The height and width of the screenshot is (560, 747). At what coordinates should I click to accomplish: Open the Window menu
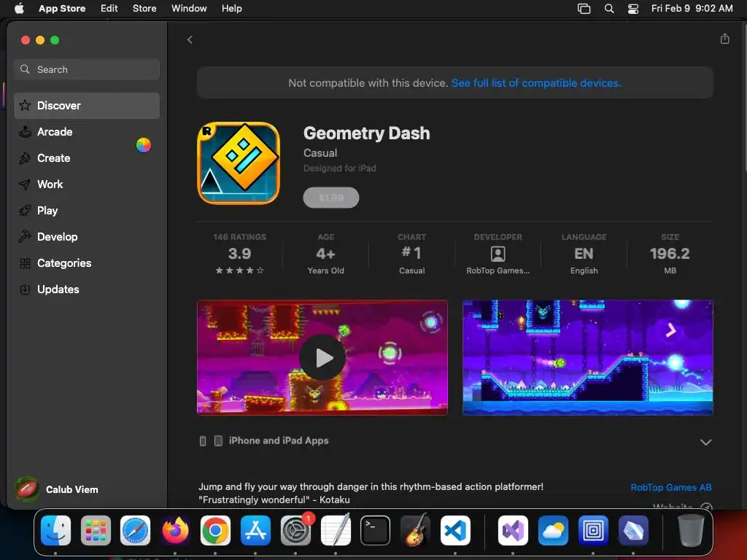[189, 8]
